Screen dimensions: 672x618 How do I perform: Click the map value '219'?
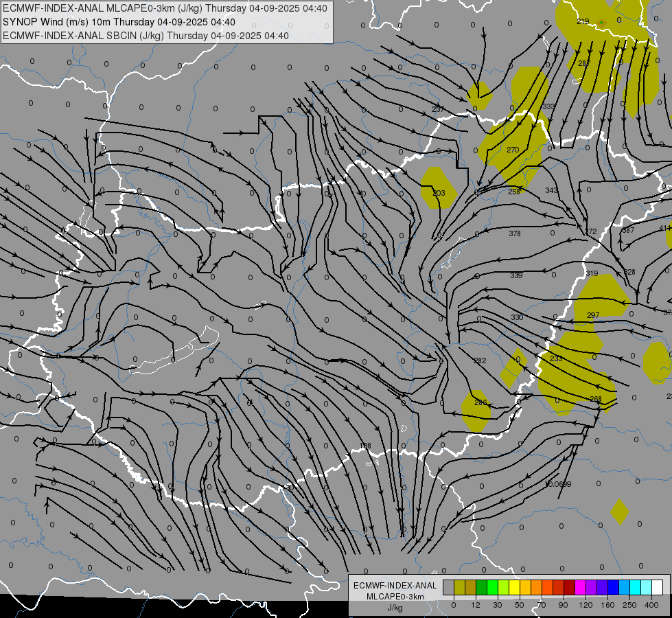(583, 21)
